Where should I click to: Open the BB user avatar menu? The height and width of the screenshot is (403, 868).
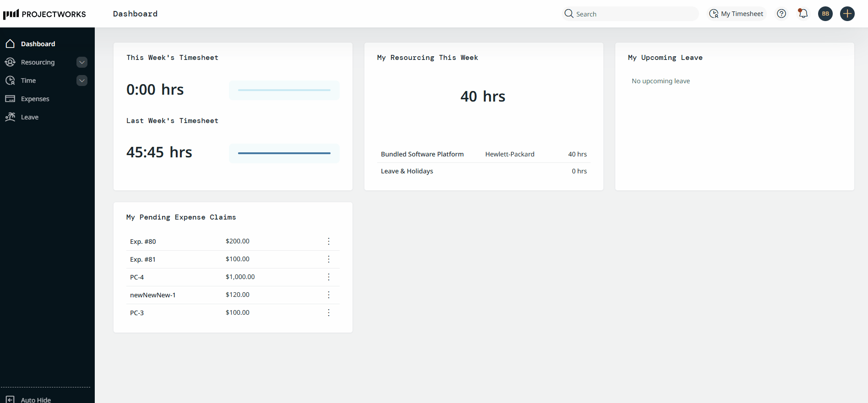click(x=825, y=14)
